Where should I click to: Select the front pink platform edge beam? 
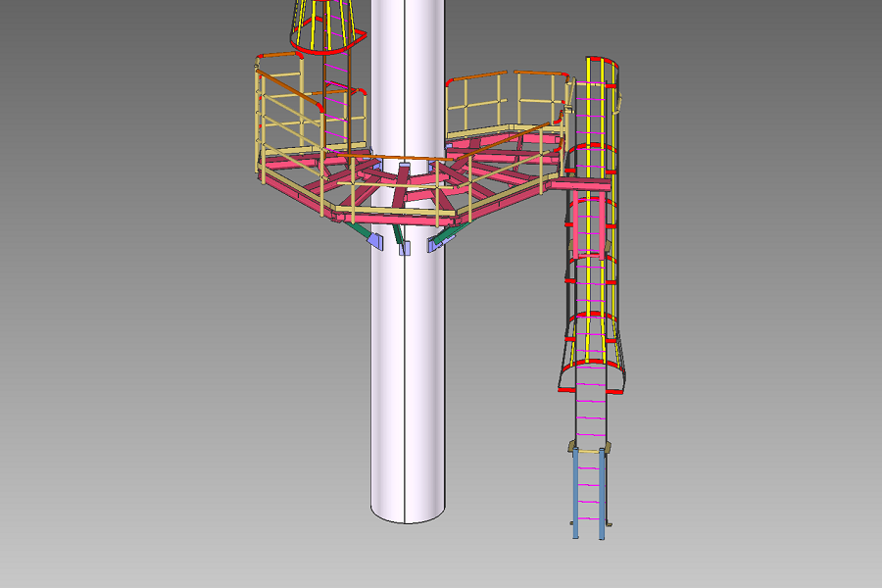coord(392,213)
